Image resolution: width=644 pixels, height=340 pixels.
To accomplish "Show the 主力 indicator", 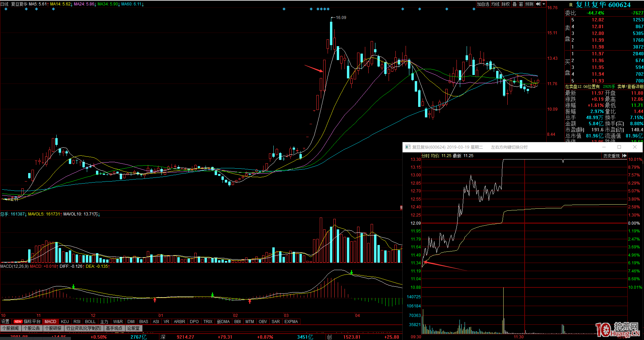I will (x=104, y=321).
